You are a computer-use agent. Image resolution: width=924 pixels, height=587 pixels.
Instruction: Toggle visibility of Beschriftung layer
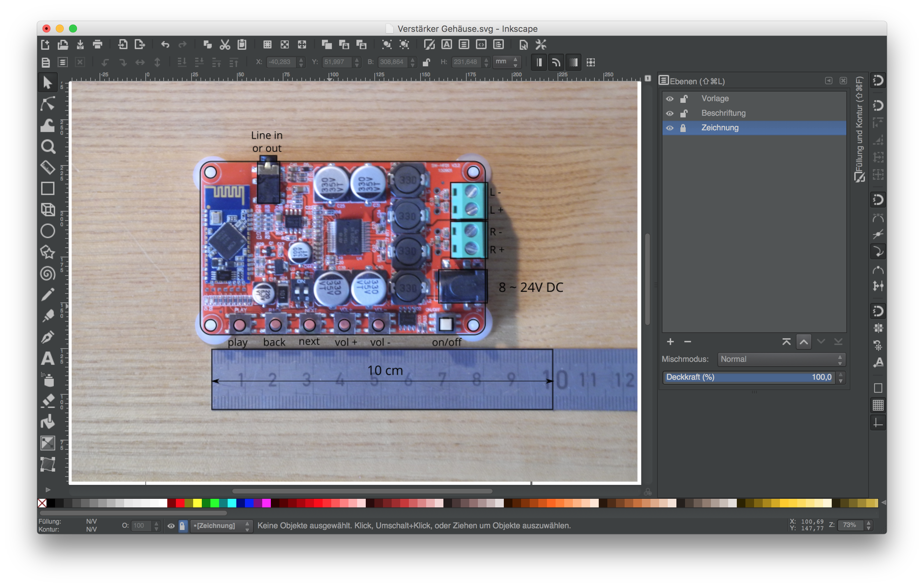pos(669,113)
